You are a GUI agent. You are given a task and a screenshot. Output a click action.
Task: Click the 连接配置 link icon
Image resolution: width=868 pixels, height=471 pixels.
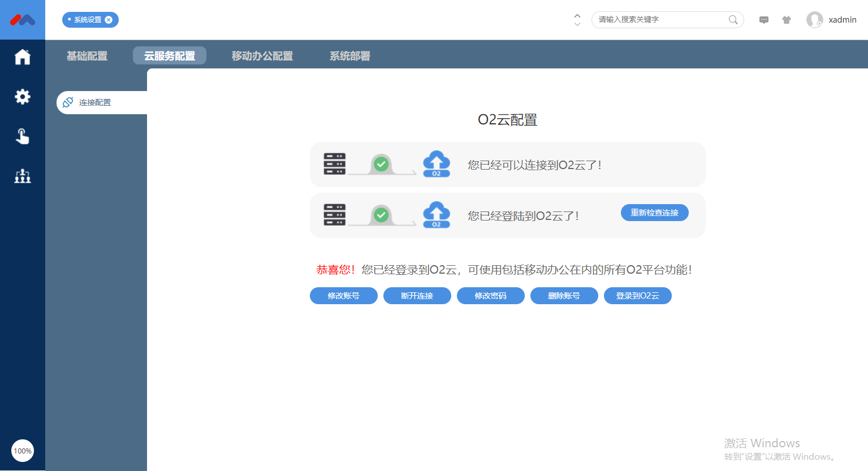coord(68,102)
